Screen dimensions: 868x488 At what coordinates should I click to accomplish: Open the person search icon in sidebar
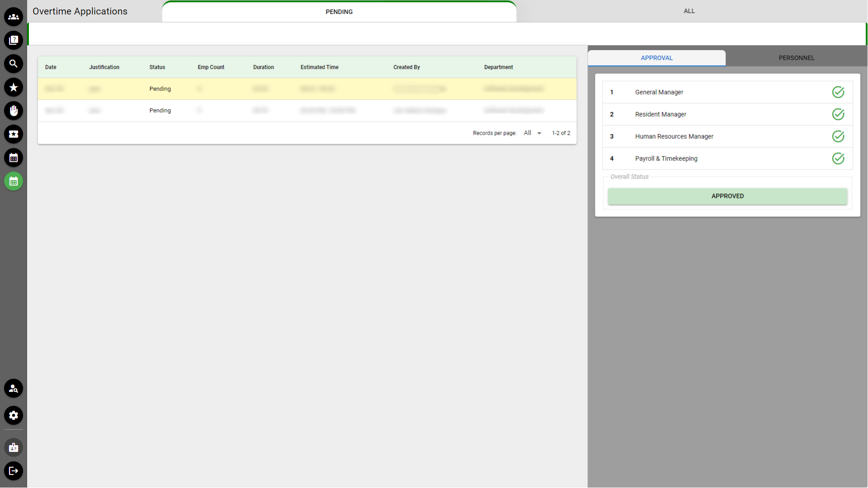point(14,389)
